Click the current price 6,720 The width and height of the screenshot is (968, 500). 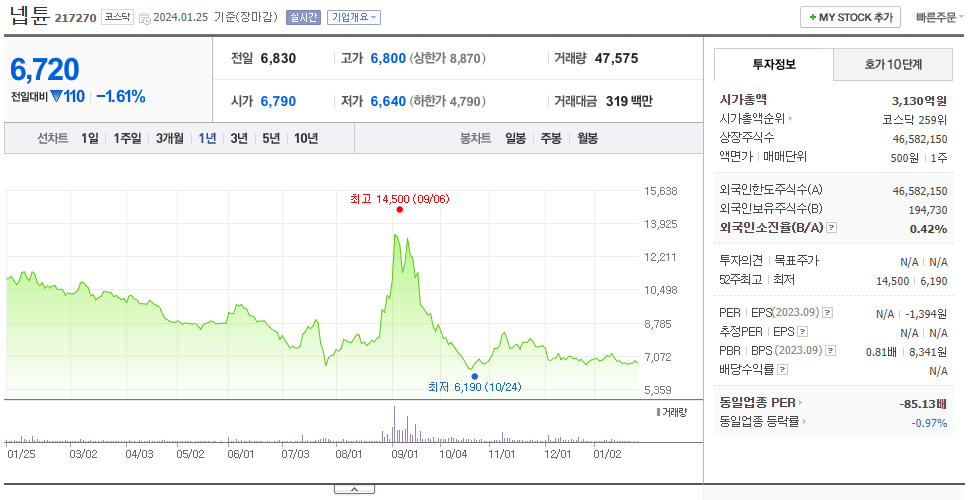point(44,69)
